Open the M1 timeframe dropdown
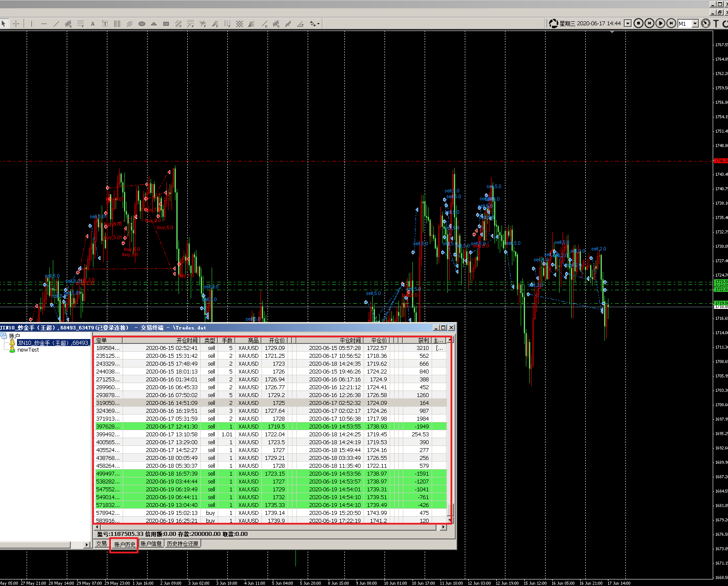Screen dimensions: 728x586 695,24
